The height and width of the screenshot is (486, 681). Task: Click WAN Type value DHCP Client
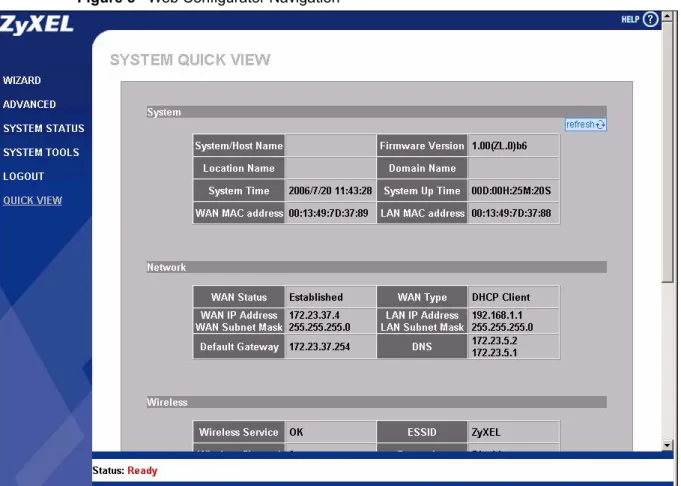tap(501, 297)
